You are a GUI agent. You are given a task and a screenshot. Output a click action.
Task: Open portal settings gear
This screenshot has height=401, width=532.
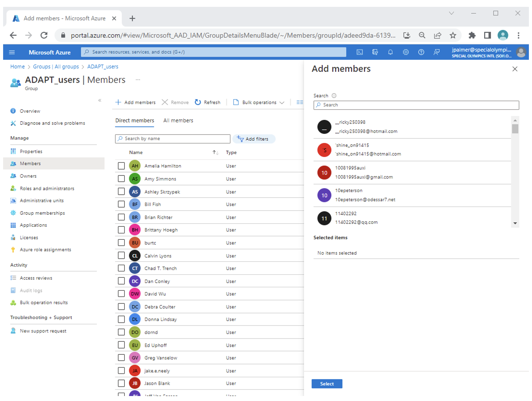406,52
